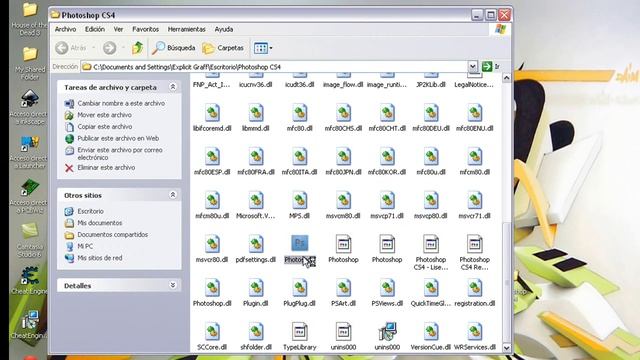Click the file list scroll up arrow
The width and height of the screenshot is (640, 360).
pos(507,78)
